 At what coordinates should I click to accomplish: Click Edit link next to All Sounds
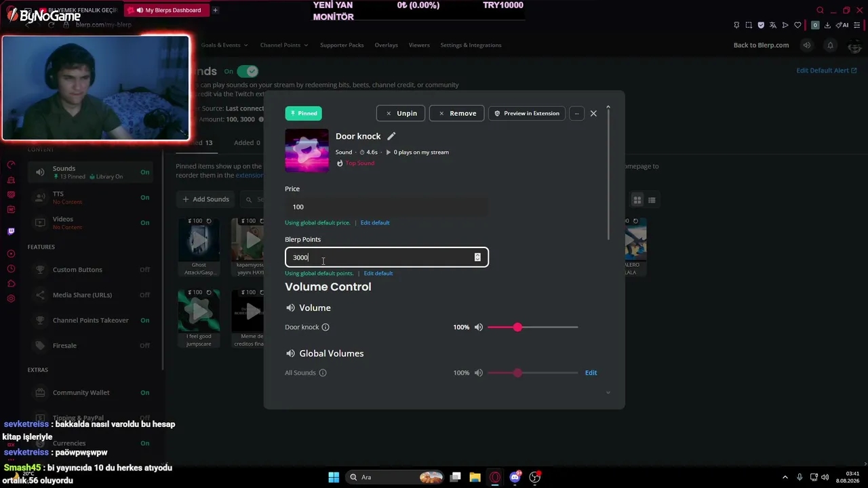pyautogui.click(x=591, y=373)
